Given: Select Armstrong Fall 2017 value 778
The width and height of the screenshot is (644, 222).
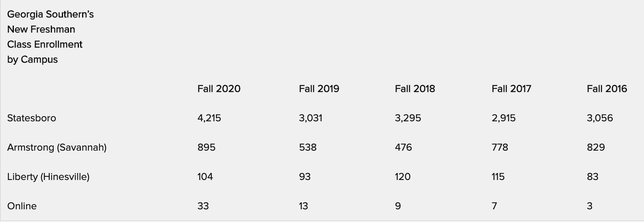Looking at the screenshot, I should click(x=500, y=147).
